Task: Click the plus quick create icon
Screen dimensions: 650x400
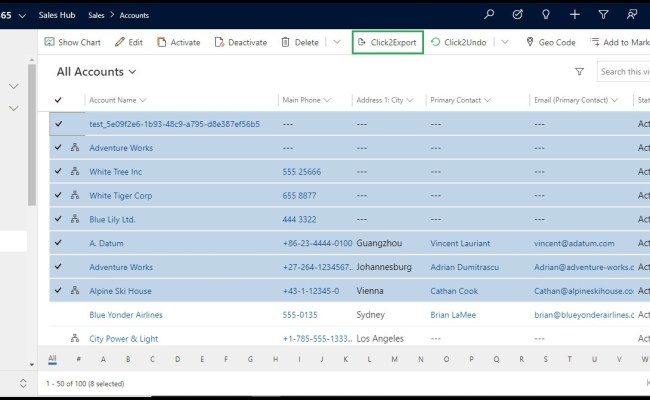Action: click(575, 15)
